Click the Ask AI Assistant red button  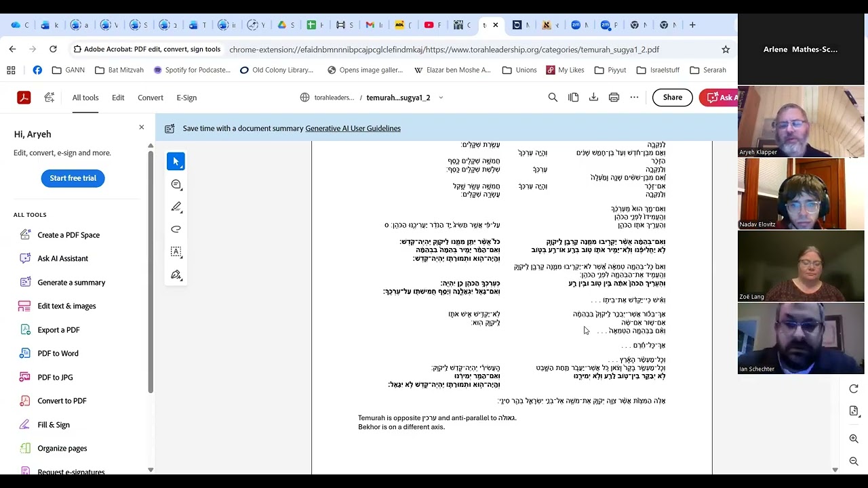tap(719, 98)
